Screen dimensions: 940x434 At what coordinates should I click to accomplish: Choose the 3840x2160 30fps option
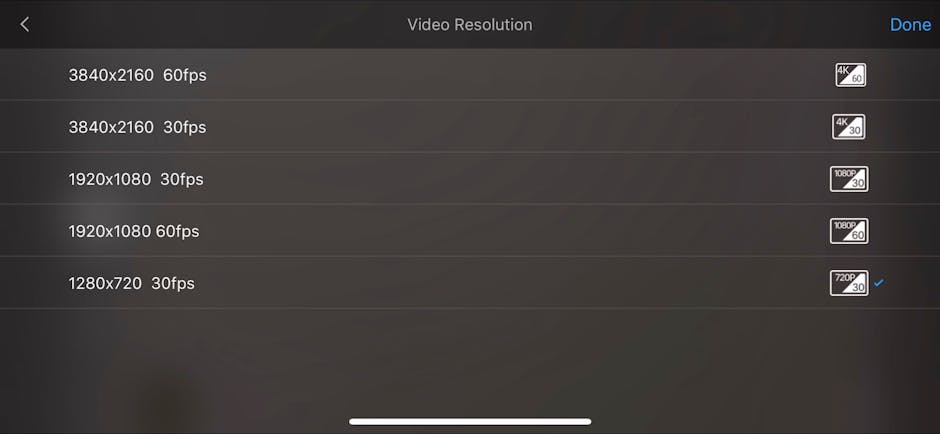470,126
